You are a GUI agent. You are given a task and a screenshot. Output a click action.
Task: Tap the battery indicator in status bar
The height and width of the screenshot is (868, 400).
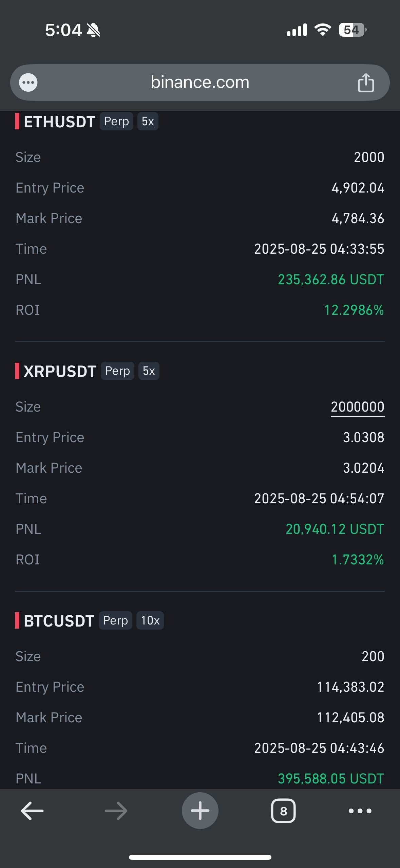352,30
